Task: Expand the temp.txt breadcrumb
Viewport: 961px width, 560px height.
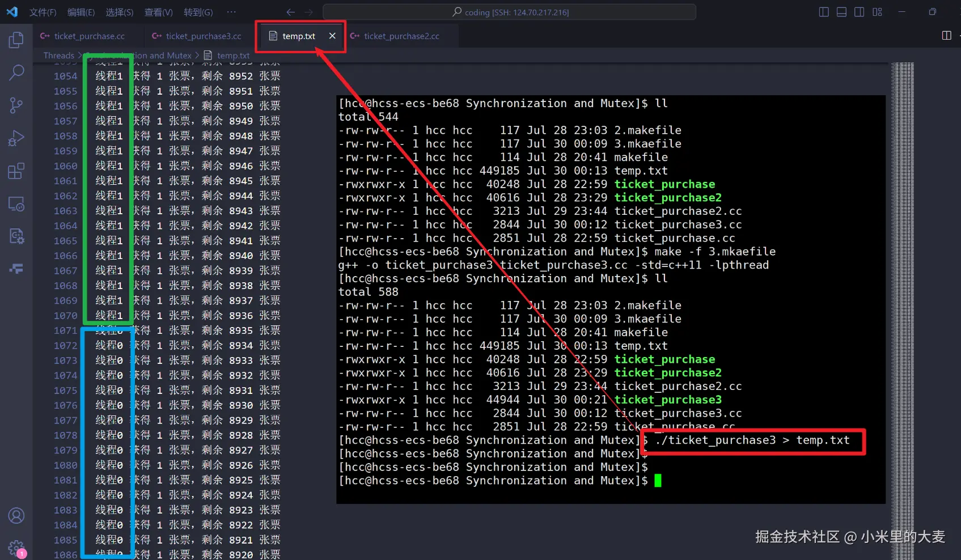Action: pos(233,56)
